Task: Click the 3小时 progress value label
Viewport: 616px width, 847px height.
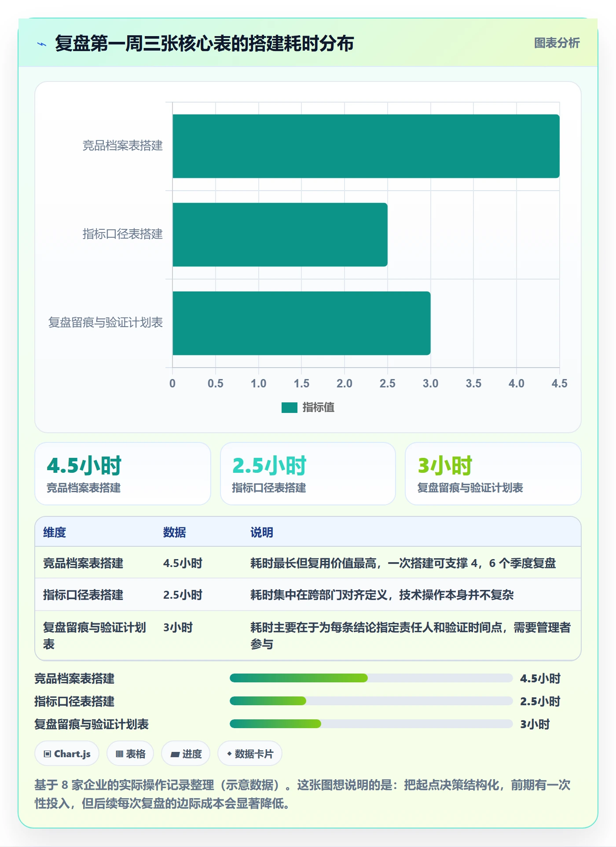Action: point(535,724)
